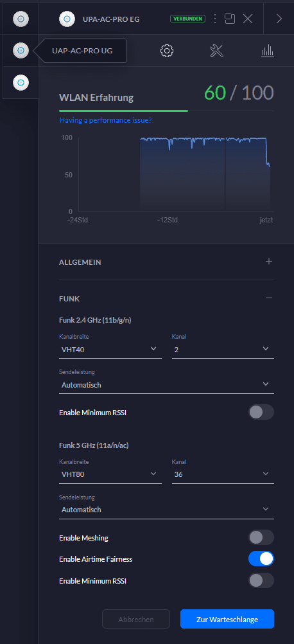Click the WLAN Erfahrung graph near -12Std.
This screenshot has width=294, height=644.
coord(169,175)
